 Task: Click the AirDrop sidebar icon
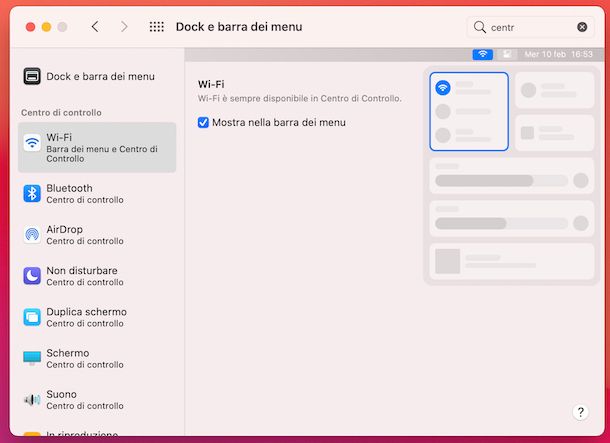click(32, 235)
